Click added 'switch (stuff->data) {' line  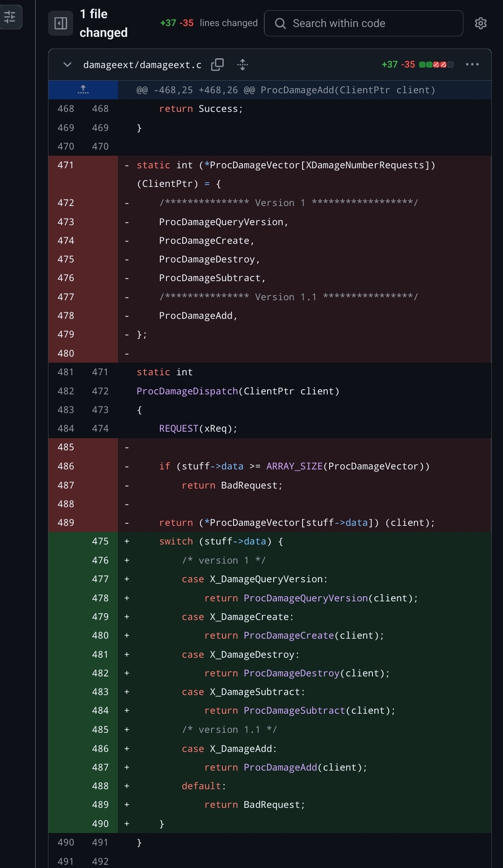[221, 541]
